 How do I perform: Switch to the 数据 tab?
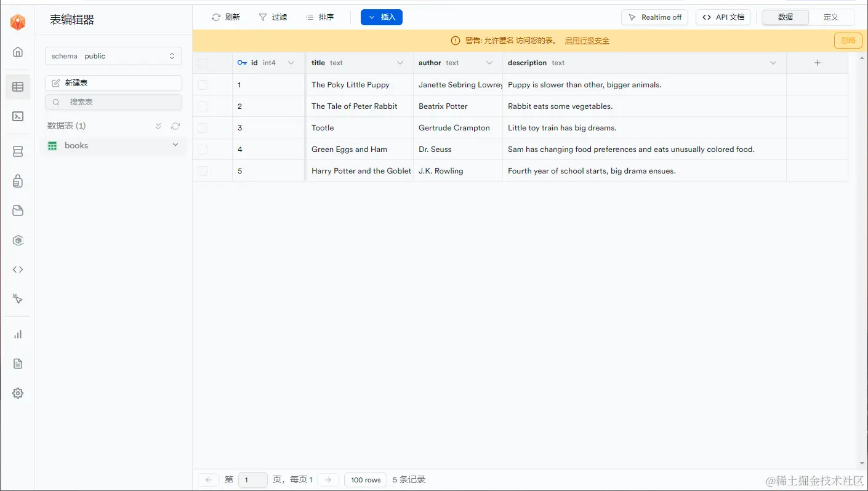click(786, 17)
